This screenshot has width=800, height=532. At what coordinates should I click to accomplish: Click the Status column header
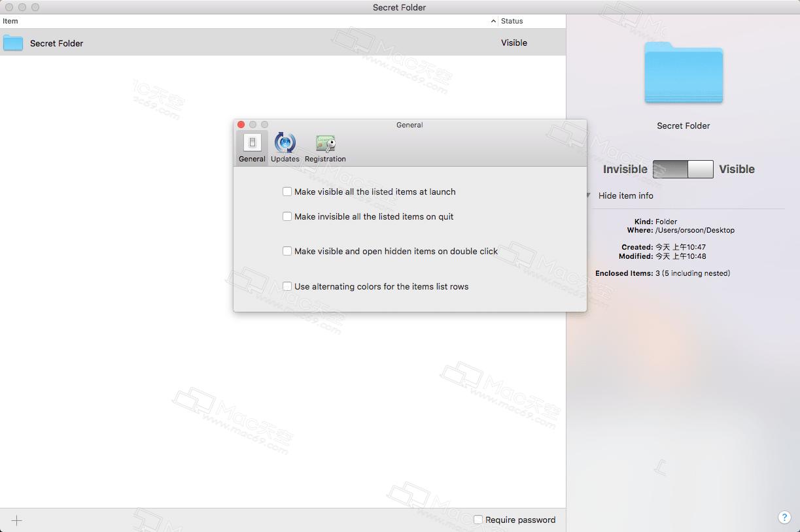[x=532, y=21]
